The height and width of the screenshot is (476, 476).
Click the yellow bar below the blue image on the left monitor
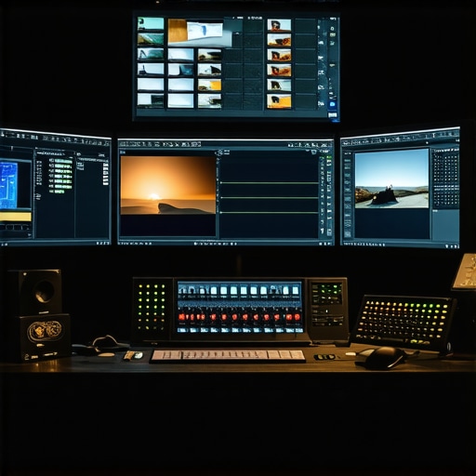tap(16, 217)
